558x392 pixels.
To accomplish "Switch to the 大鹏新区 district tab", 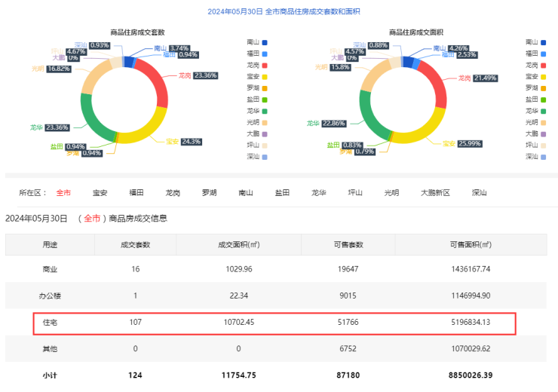I will (435, 193).
